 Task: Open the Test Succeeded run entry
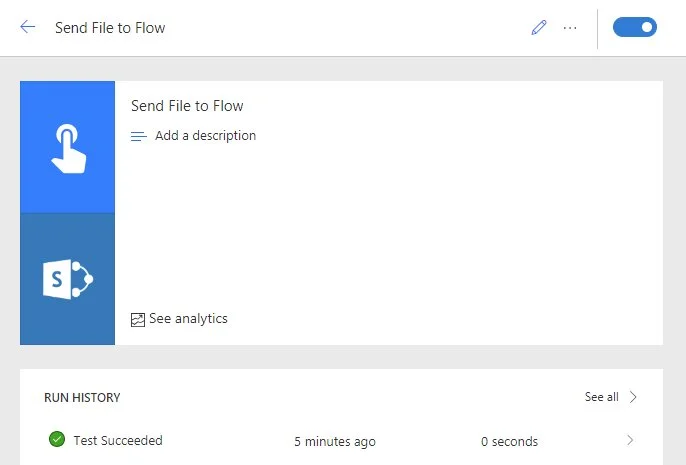117,440
